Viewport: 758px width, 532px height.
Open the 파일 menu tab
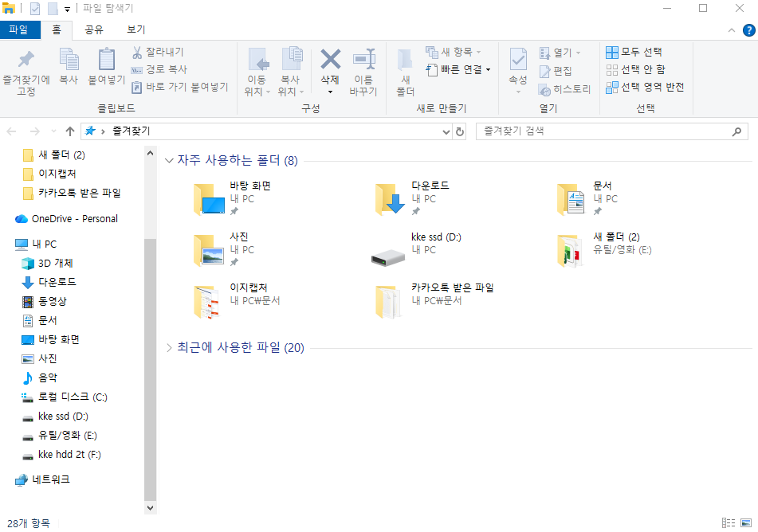tap(18, 30)
